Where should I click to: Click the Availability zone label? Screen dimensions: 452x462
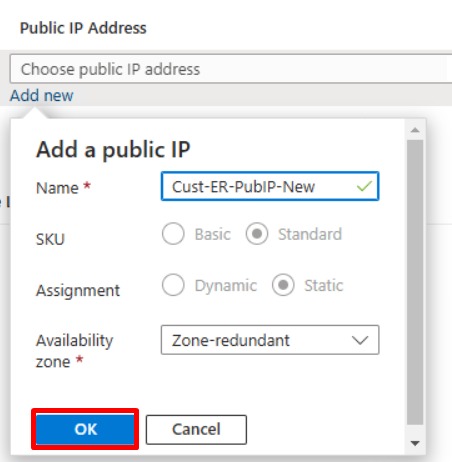[75, 351]
